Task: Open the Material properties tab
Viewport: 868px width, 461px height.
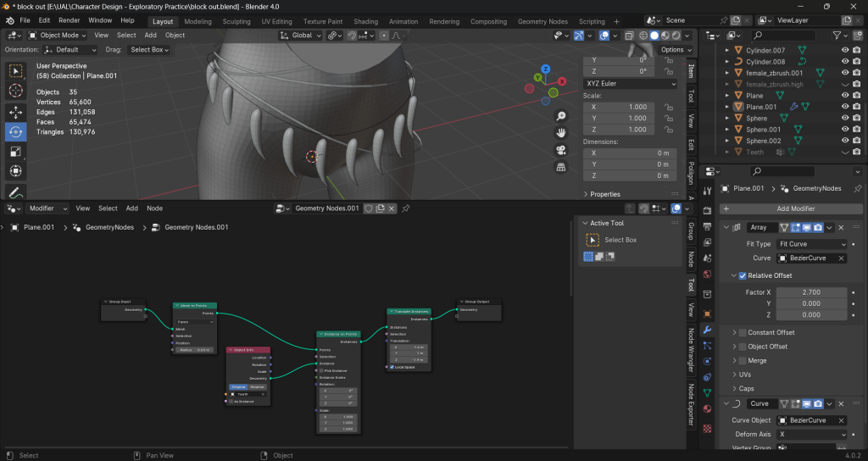Action: tap(707, 409)
